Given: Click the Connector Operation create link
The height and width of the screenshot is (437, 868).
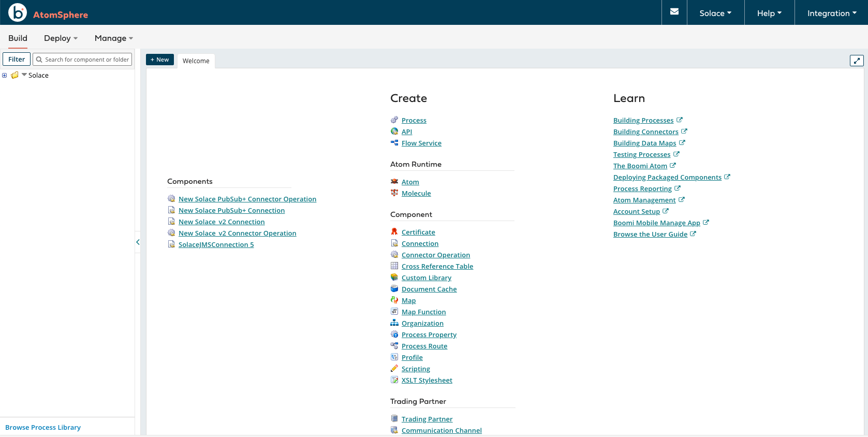Looking at the screenshot, I should pyautogui.click(x=436, y=255).
